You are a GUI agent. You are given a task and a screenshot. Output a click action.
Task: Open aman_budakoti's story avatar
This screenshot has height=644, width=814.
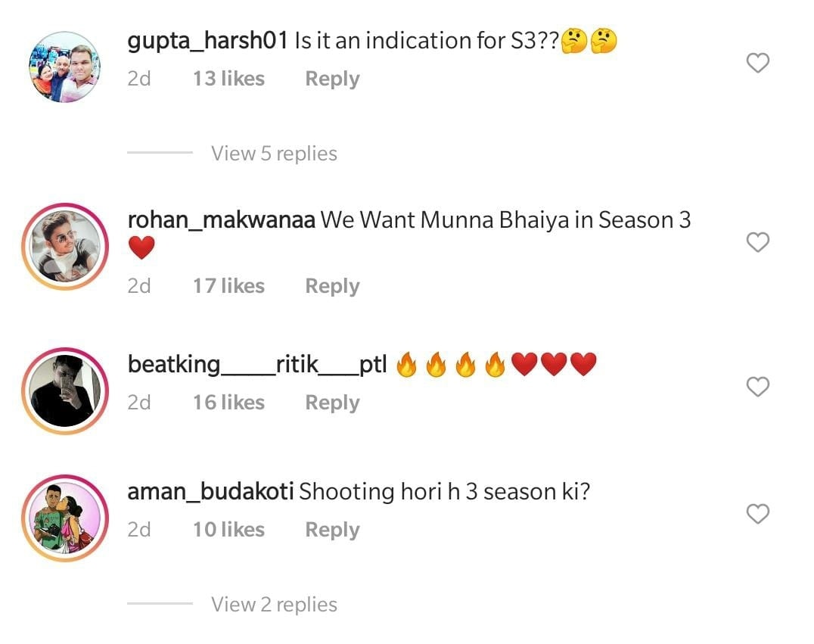click(65, 518)
